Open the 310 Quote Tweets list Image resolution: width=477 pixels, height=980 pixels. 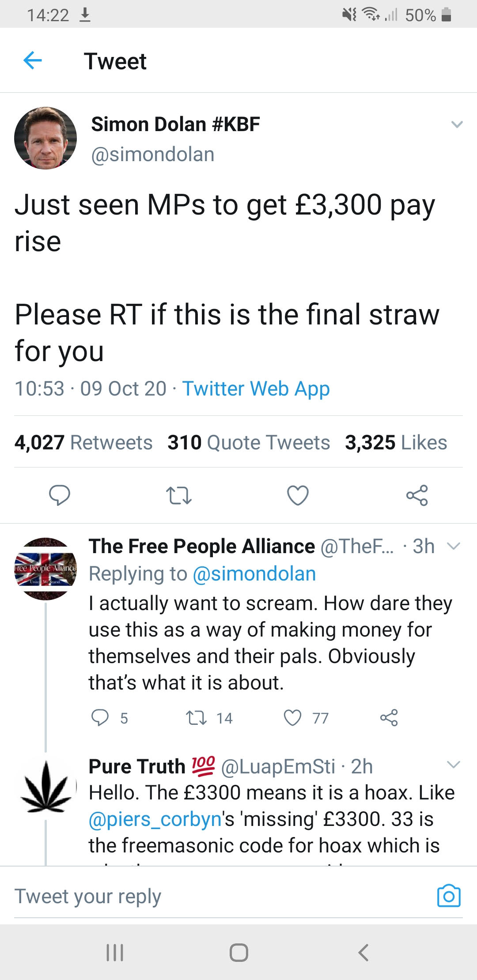249,442
